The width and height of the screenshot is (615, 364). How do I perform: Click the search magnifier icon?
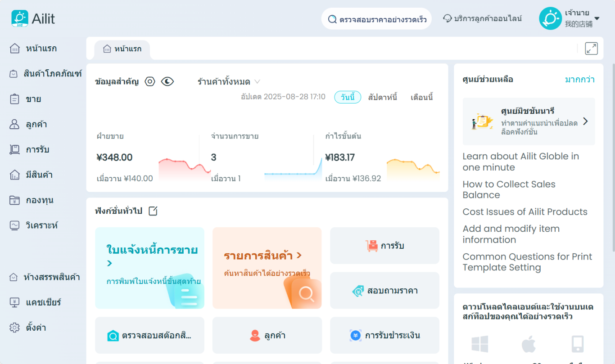332,19
